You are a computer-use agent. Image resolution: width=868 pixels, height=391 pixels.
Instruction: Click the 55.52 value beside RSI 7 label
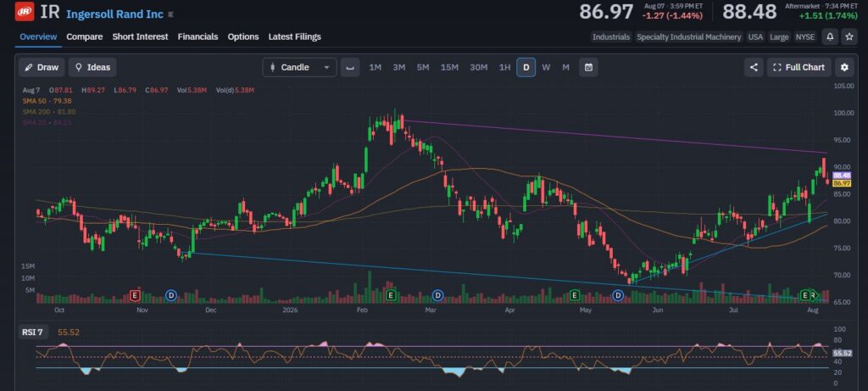[x=69, y=332]
